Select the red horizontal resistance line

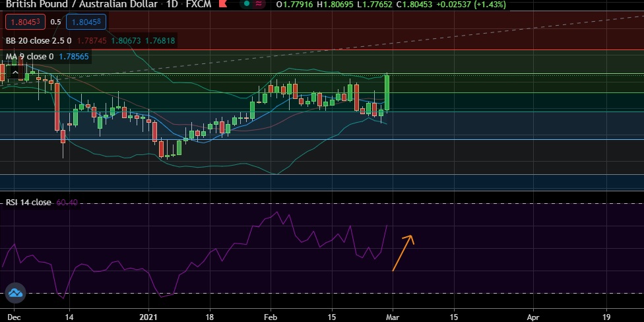(322, 49)
